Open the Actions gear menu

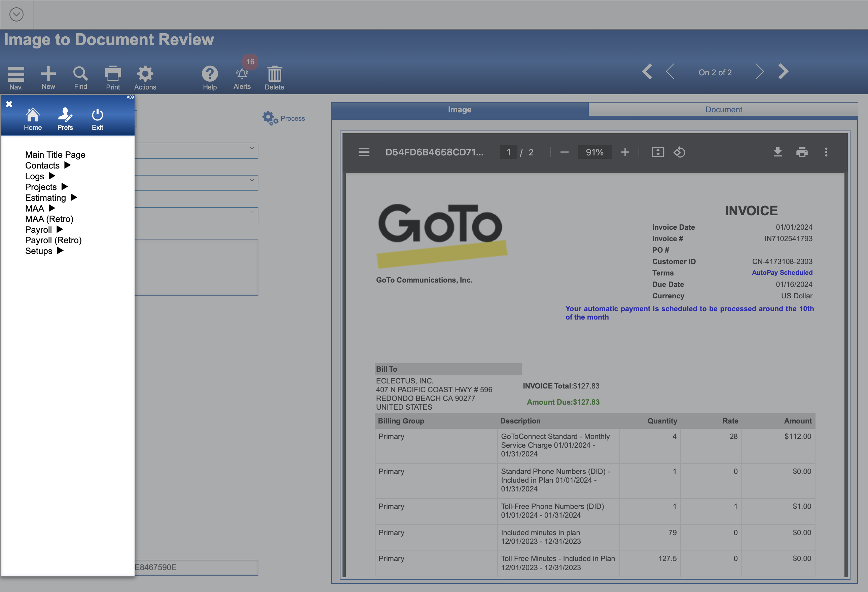pos(145,78)
